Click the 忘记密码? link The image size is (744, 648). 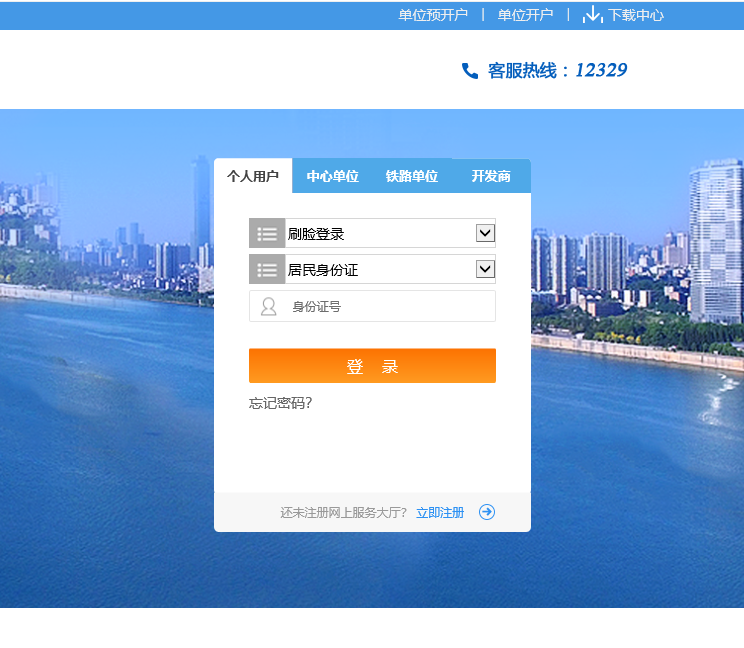point(280,403)
